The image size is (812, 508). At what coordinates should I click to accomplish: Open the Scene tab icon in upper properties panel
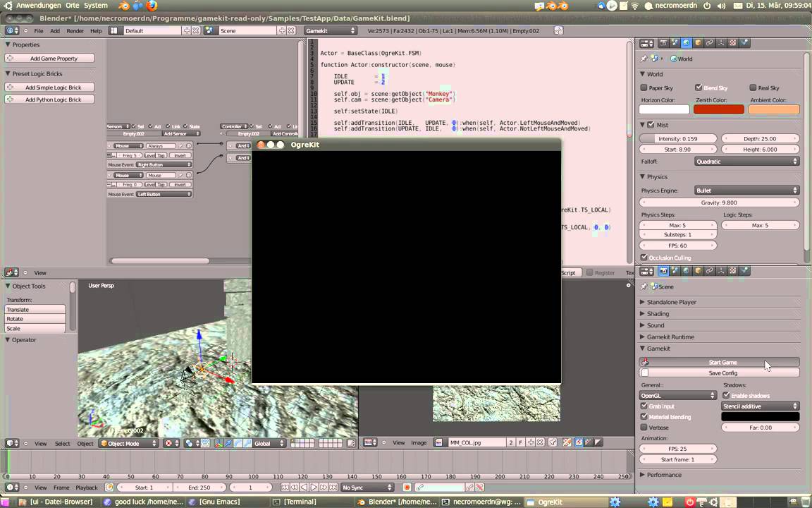(x=675, y=43)
